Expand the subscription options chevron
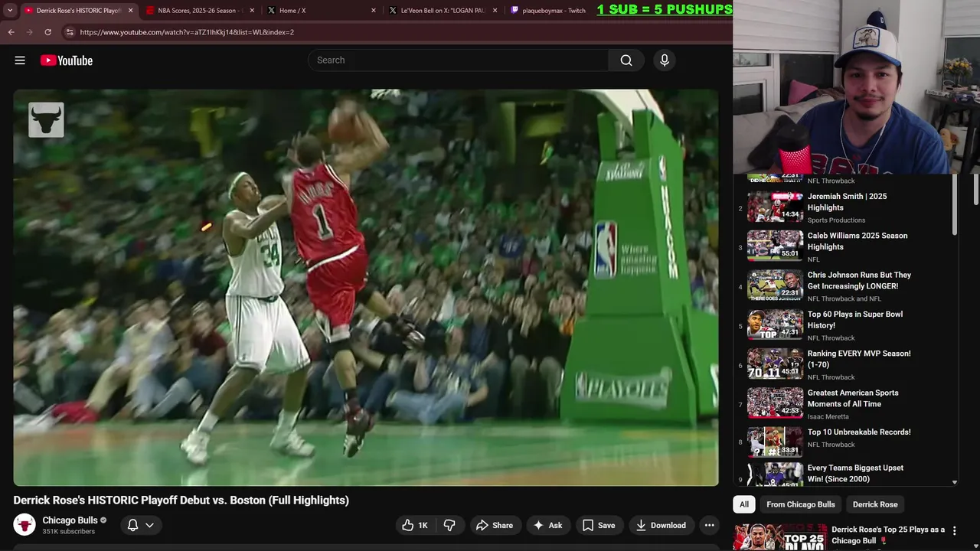The height and width of the screenshot is (551, 980). 149,525
